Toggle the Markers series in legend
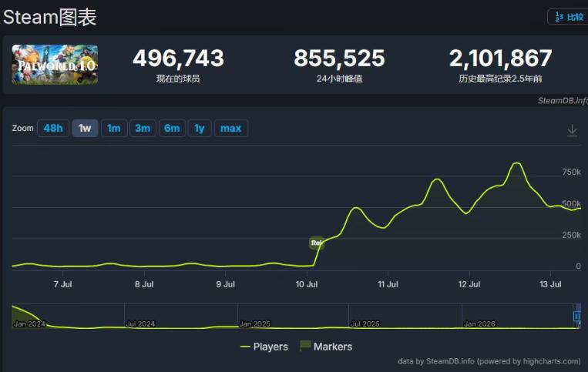 tap(326, 346)
